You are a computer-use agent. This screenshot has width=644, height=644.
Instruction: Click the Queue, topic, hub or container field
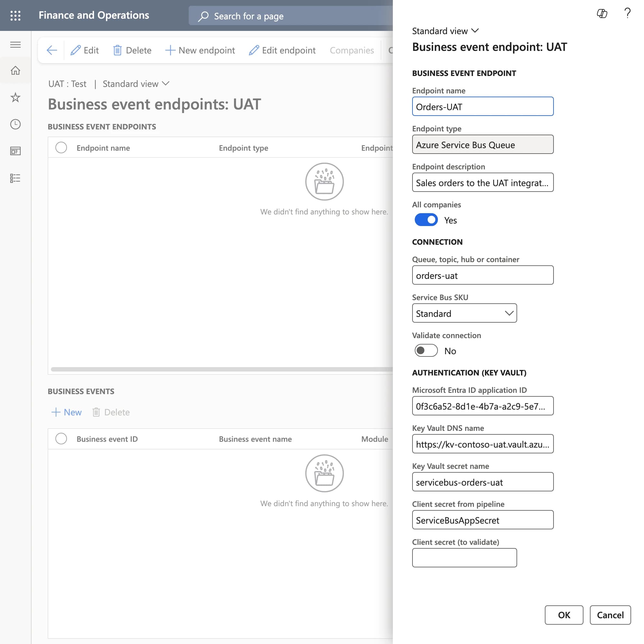[x=483, y=275]
